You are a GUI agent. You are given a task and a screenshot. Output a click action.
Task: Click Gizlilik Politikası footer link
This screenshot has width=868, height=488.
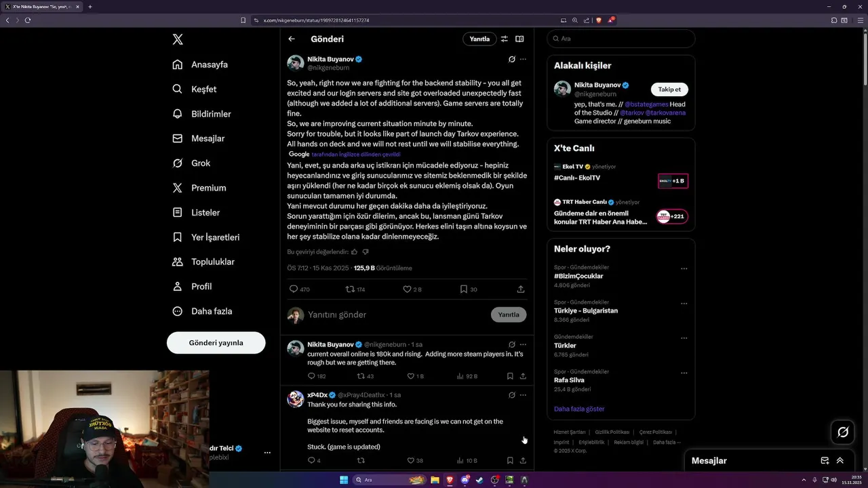coord(612,432)
